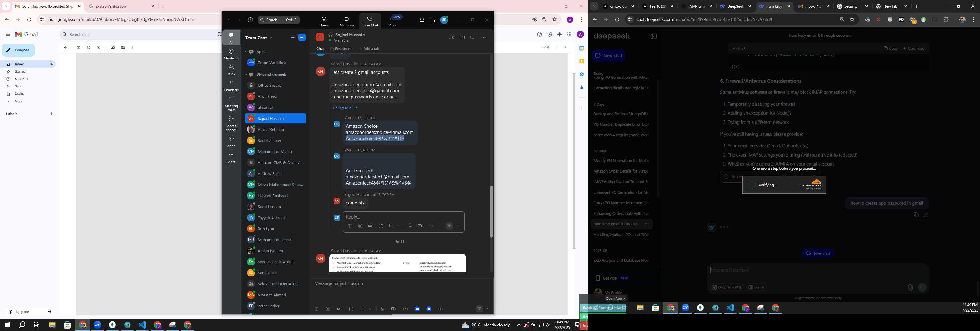Bookmark DeepSeek page with star icon

[852, 20]
